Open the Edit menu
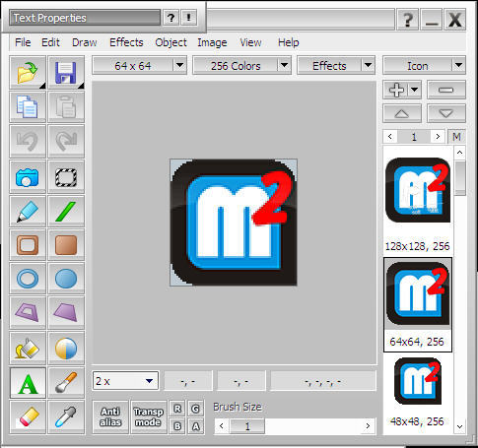The width and height of the screenshot is (478, 448). tap(50, 42)
